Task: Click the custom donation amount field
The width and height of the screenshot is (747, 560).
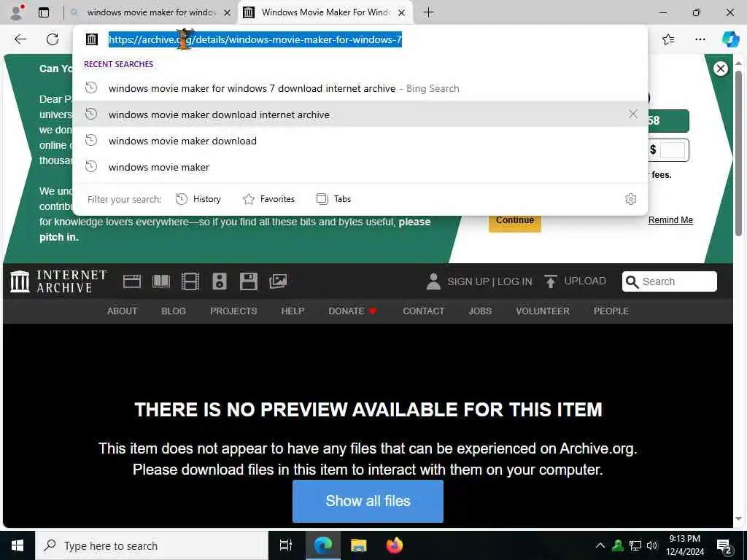Action: pyautogui.click(x=672, y=150)
